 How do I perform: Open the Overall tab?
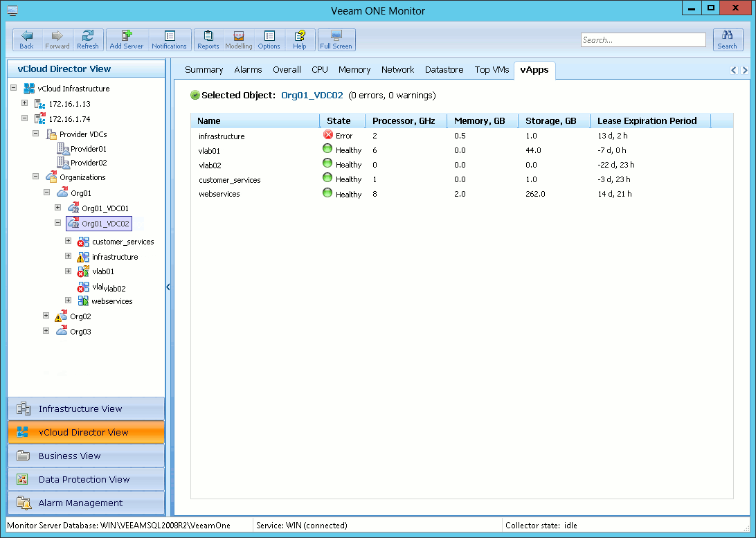(x=287, y=69)
